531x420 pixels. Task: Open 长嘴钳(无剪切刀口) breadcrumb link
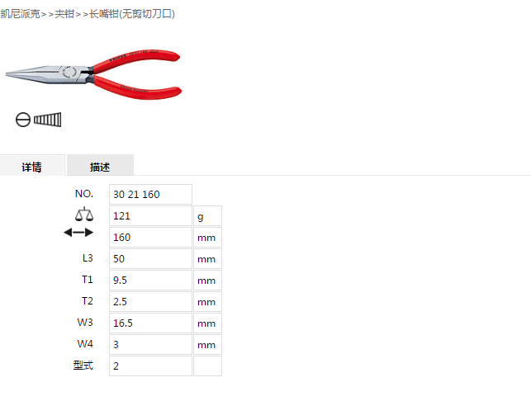tap(132, 14)
